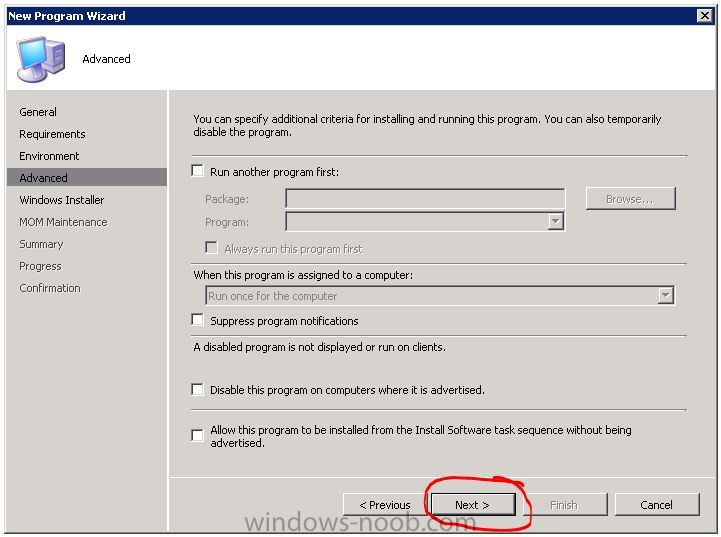Go to Windows Installer step
The width and height of the screenshot is (721, 537).
point(62,200)
